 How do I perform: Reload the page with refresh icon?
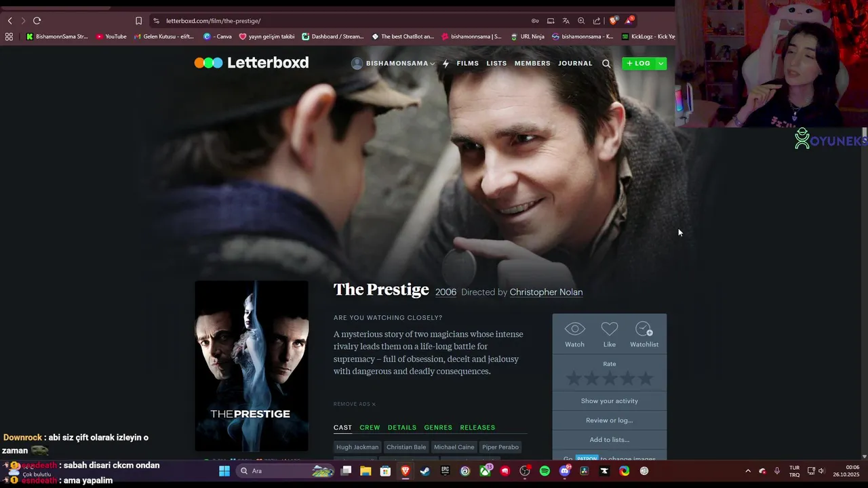coord(37,21)
